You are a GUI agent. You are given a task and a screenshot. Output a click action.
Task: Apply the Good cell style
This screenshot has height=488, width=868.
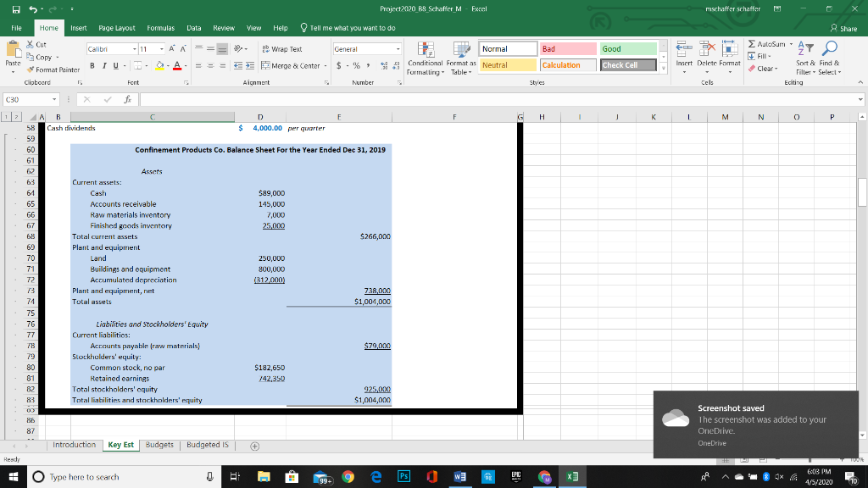[x=628, y=49]
